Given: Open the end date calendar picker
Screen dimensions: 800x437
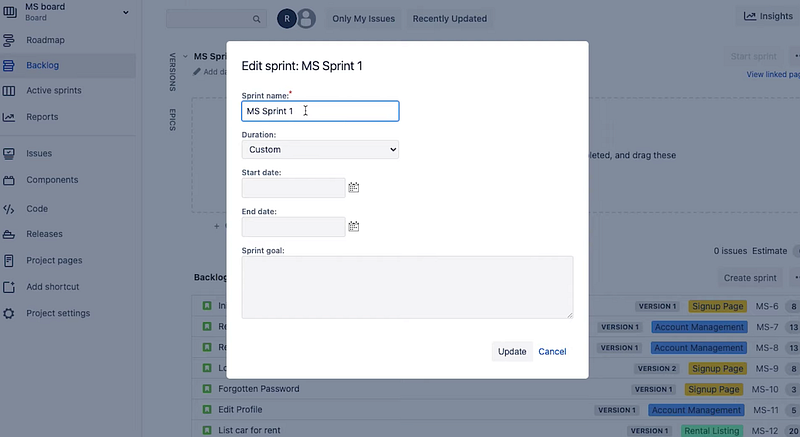Looking at the screenshot, I should (354, 226).
